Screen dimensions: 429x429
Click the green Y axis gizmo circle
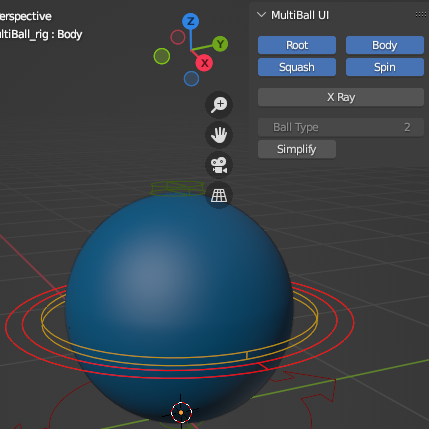coord(220,44)
